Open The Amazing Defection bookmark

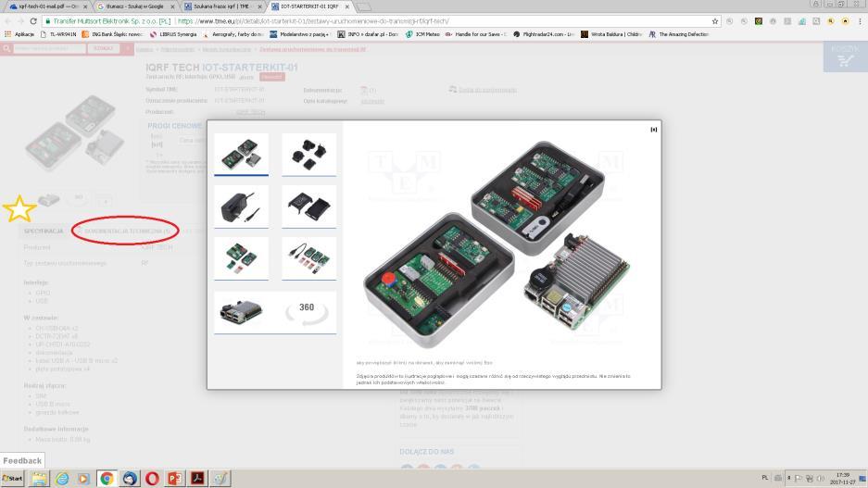pyautogui.click(x=679, y=34)
